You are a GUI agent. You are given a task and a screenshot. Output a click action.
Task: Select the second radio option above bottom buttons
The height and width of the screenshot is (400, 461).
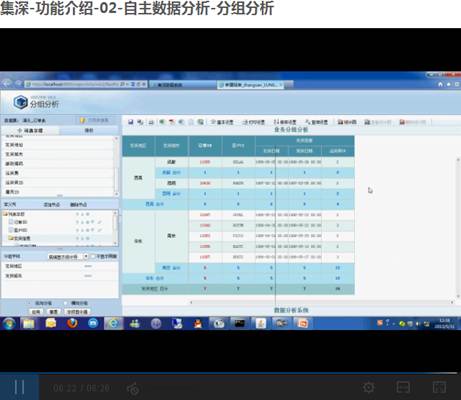click(x=66, y=303)
